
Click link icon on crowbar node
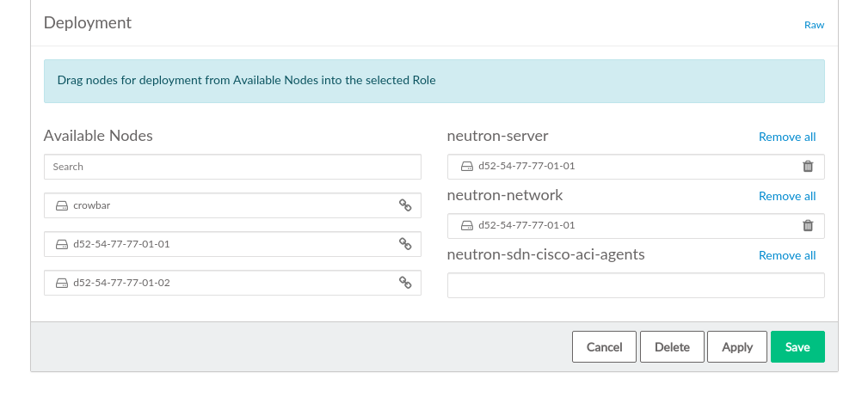pyautogui.click(x=405, y=205)
